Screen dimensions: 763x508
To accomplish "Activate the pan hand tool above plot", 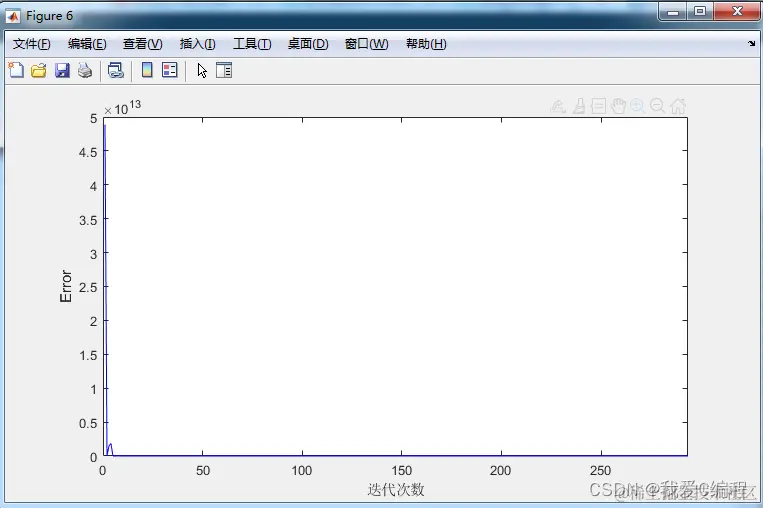I will coord(618,106).
